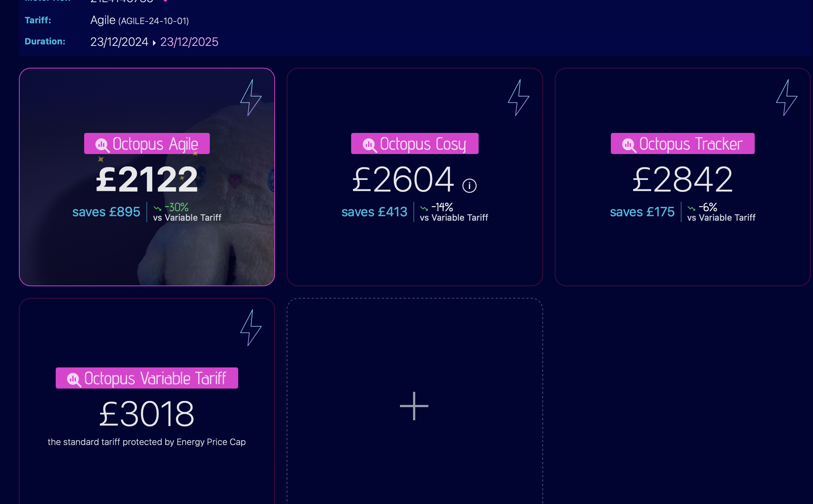Click magnifier icon in Octopus Variable Tariff badge
Image resolution: width=813 pixels, height=504 pixels.
74,379
